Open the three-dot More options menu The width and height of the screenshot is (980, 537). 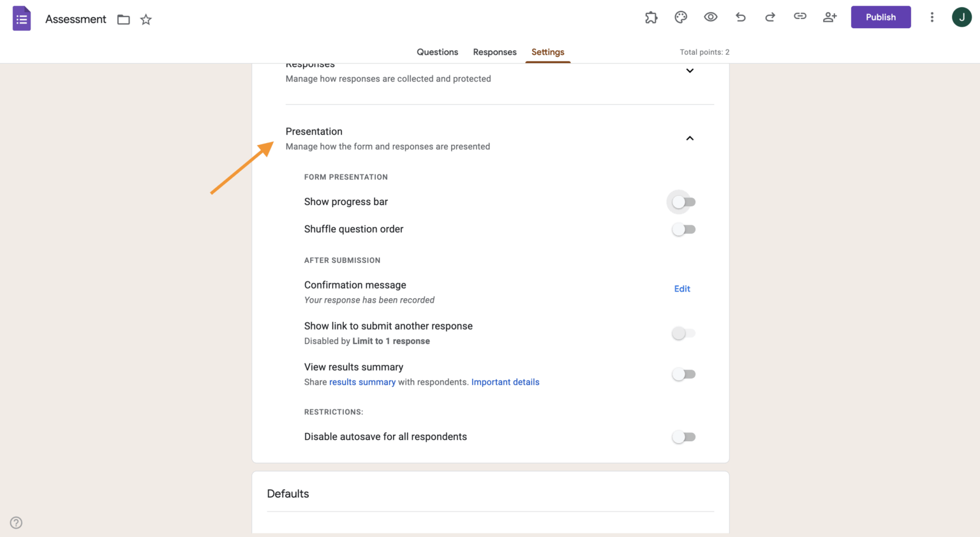pyautogui.click(x=932, y=17)
